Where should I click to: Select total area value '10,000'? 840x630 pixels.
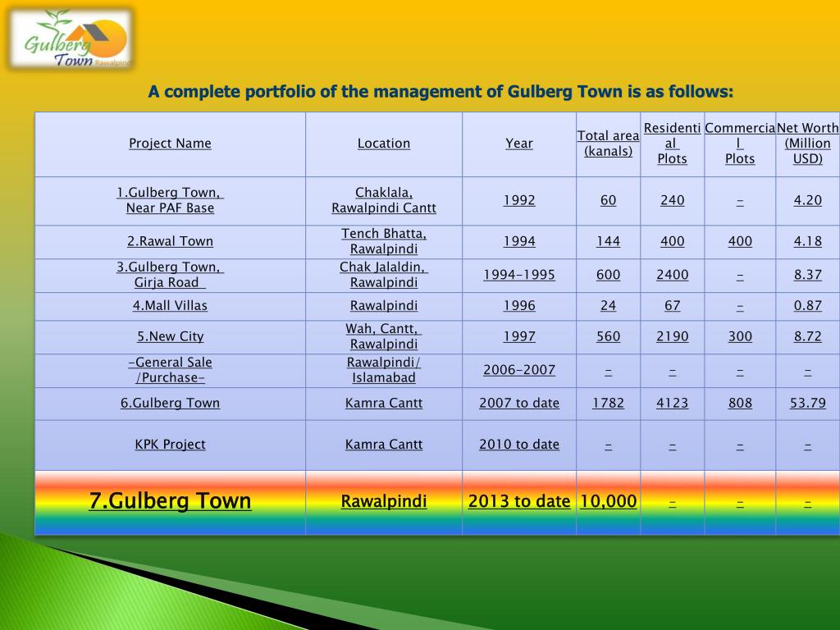click(x=608, y=502)
